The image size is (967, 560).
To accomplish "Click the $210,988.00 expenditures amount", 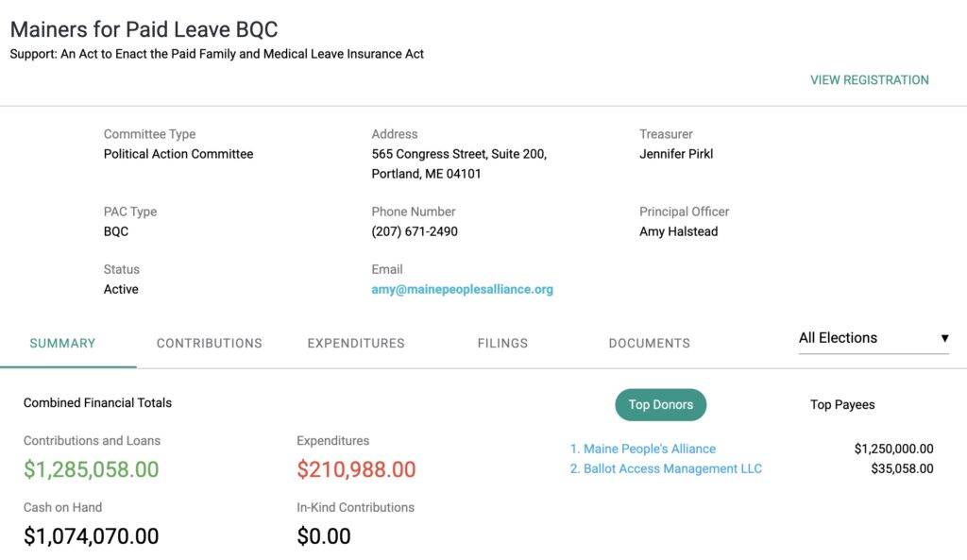I will (x=356, y=469).
